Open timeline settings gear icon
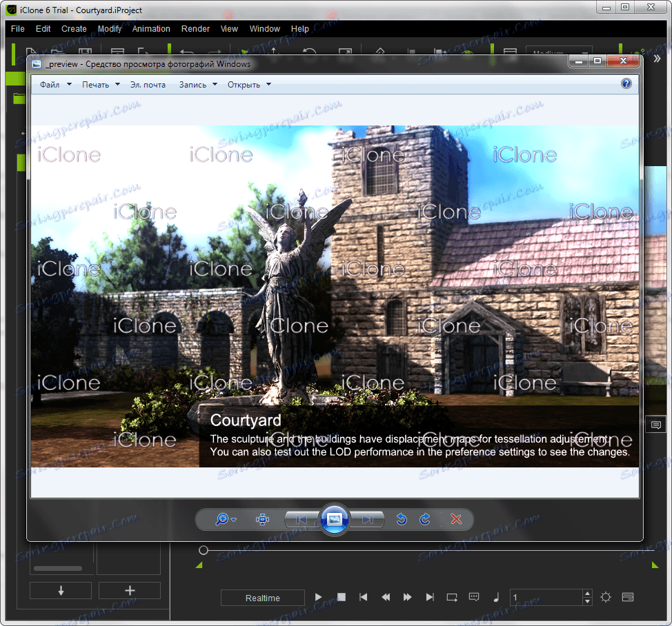Viewport: 672px width, 626px height. coord(606,597)
